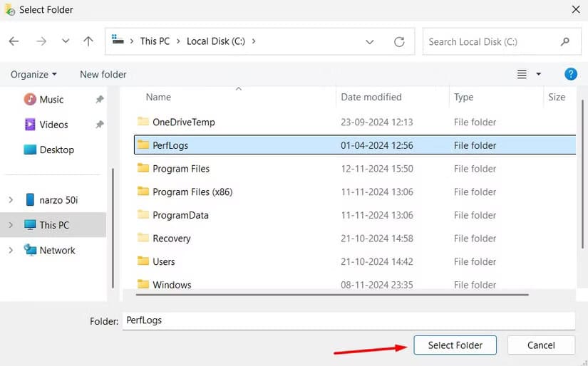Click the Cancel button
The image size is (588, 366).
click(x=541, y=345)
